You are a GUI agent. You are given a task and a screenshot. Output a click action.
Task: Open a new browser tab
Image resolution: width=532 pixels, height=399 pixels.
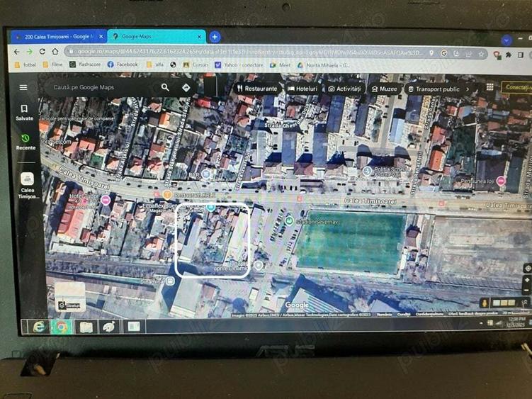pos(215,36)
